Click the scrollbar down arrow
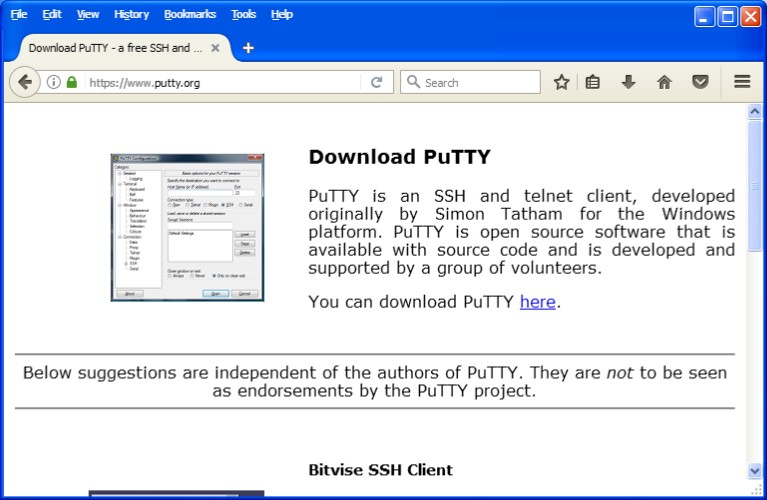The image size is (767, 500). tap(755, 470)
